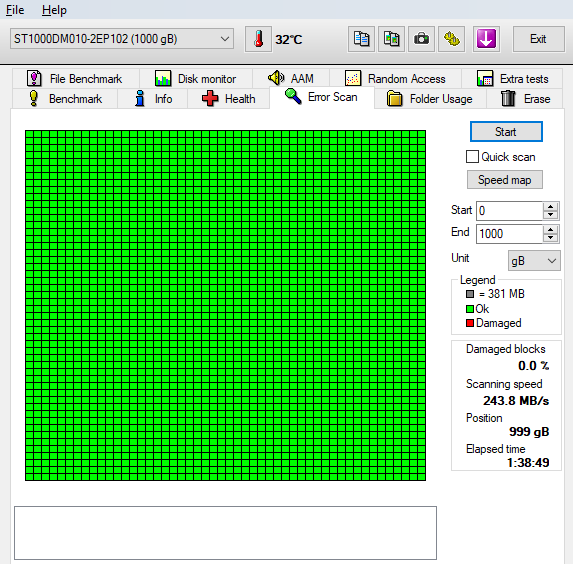The image size is (573, 564).
Task: Expand the Unit gB dropdown
Action: click(x=534, y=261)
